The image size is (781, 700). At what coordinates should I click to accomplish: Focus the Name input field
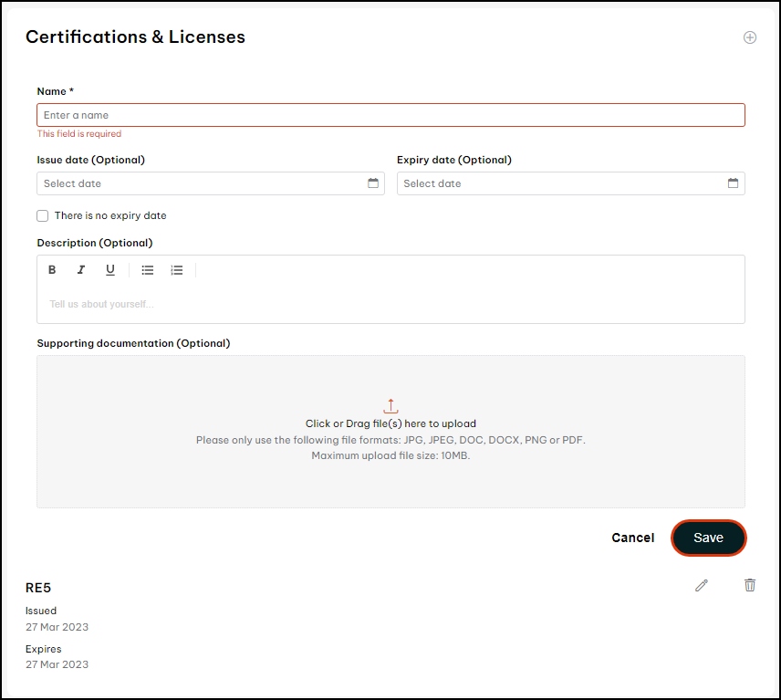click(x=390, y=115)
